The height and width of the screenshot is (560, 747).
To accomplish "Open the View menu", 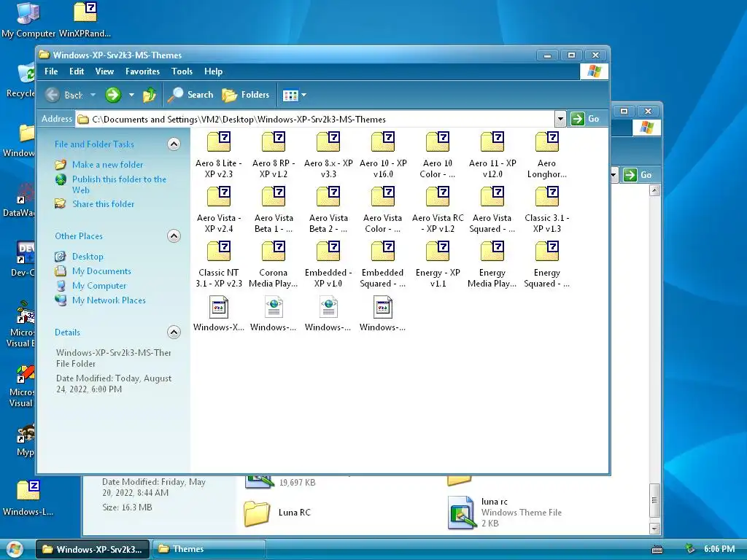I will (104, 71).
